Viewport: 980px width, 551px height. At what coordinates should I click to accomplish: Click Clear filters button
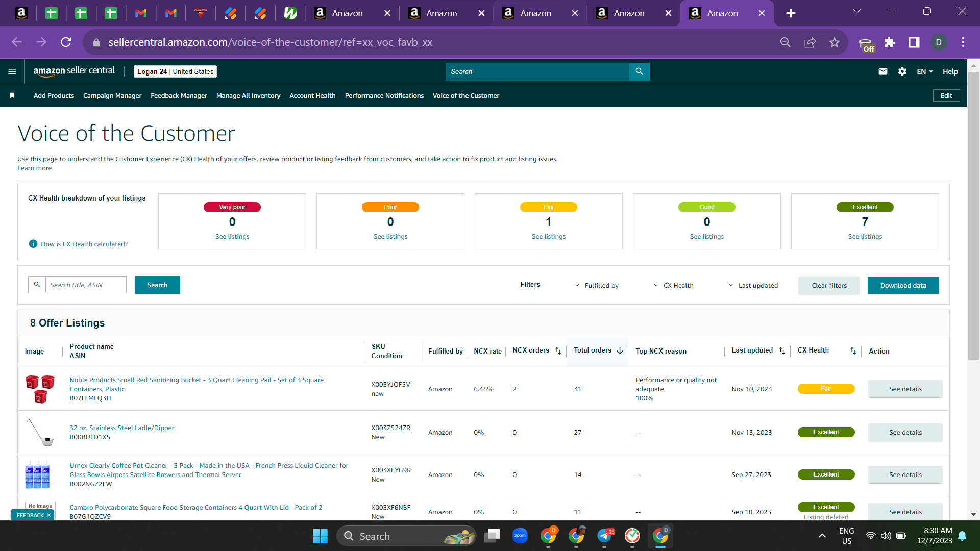pos(829,285)
